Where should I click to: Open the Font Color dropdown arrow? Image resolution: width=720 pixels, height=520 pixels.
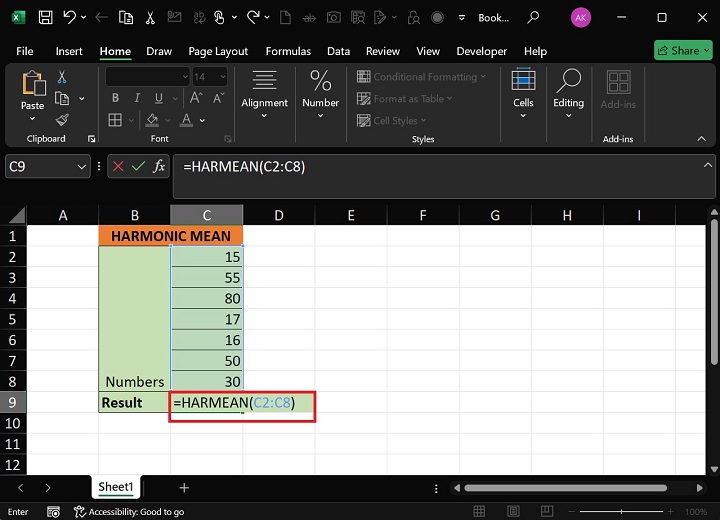pos(202,121)
